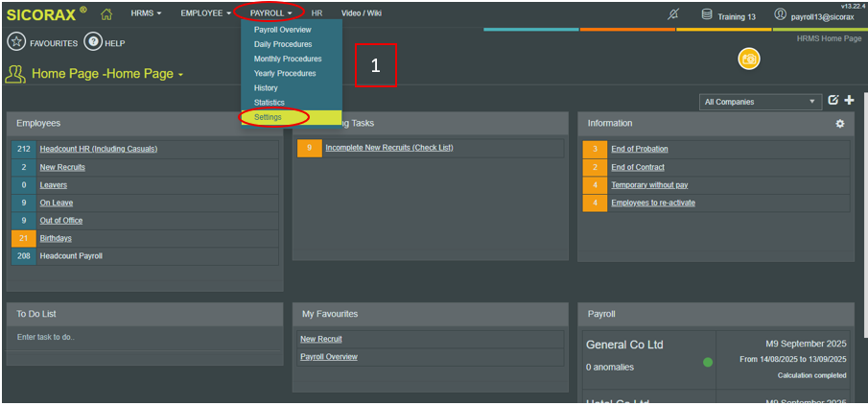The height and width of the screenshot is (406, 868).
Task: Click the Home house icon
Action: point(106,13)
